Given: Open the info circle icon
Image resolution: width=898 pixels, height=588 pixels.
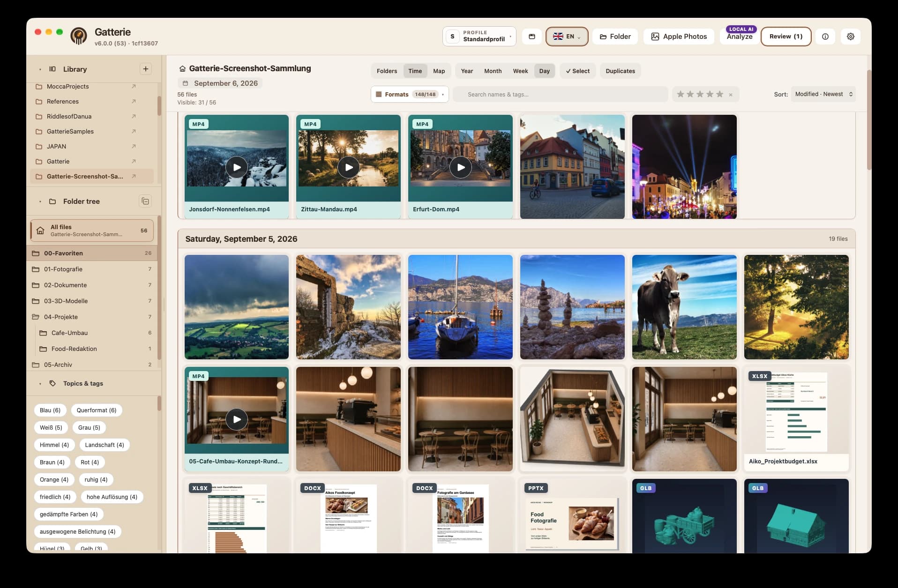Looking at the screenshot, I should coord(825,37).
